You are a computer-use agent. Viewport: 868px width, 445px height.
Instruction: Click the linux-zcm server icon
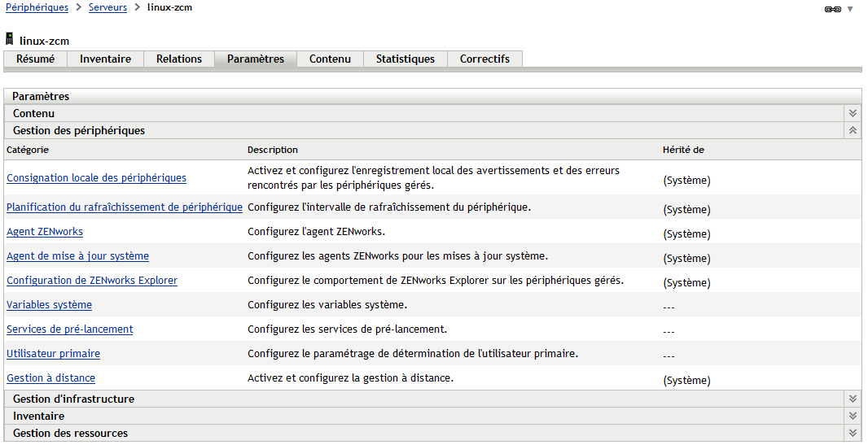pyautogui.click(x=10, y=39)
